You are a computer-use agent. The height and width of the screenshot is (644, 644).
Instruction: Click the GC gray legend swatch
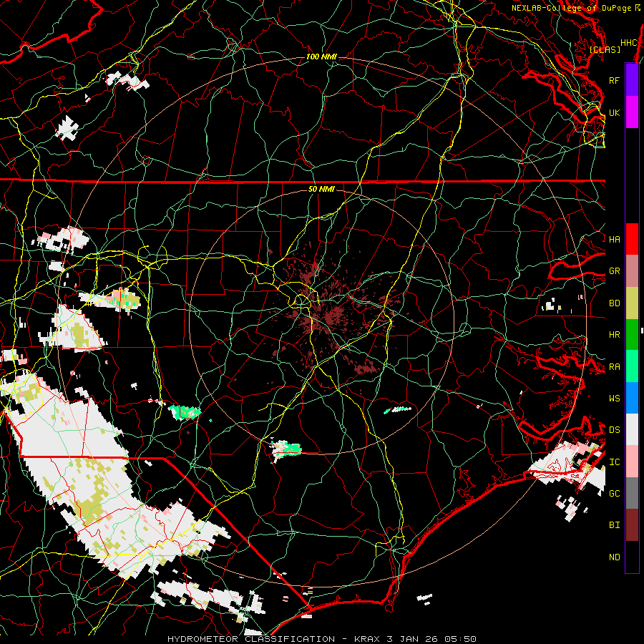point(632,493)
